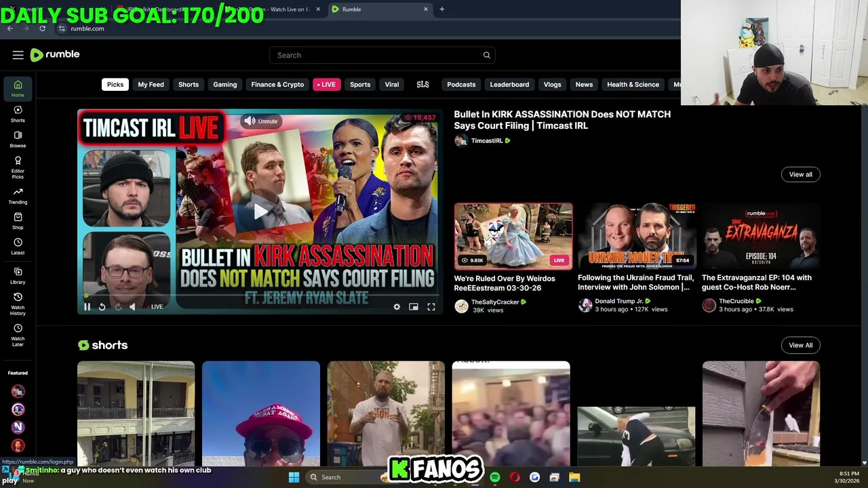
Task: Open Watch Later in the sidebar
Action: [18, 335]
